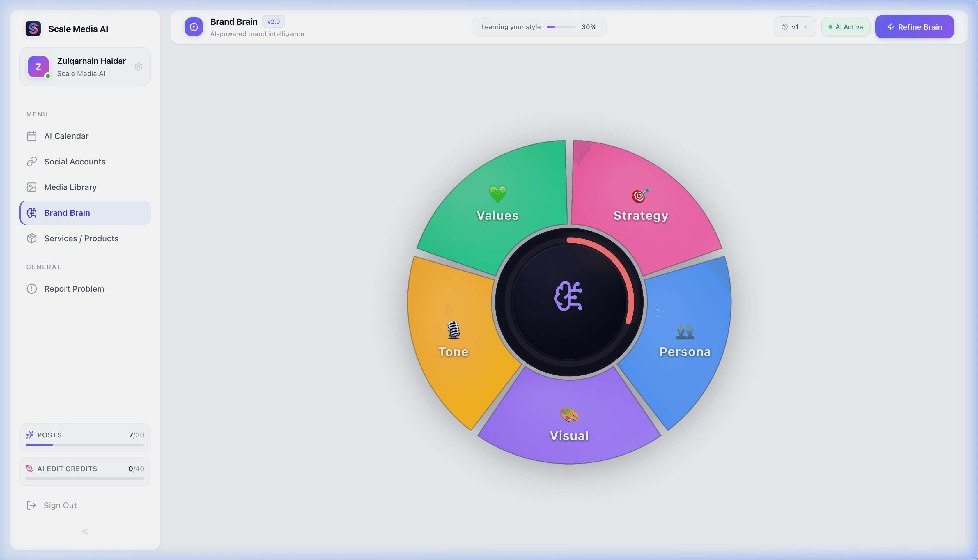Collapse the sidebar with double chevron
The image size is (978, 560).
(85, 531)
